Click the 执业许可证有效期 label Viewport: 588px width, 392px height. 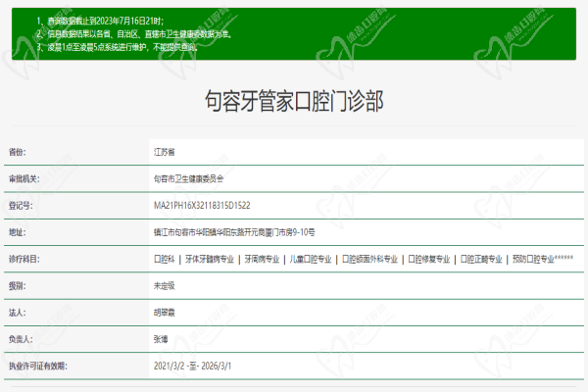38,367
